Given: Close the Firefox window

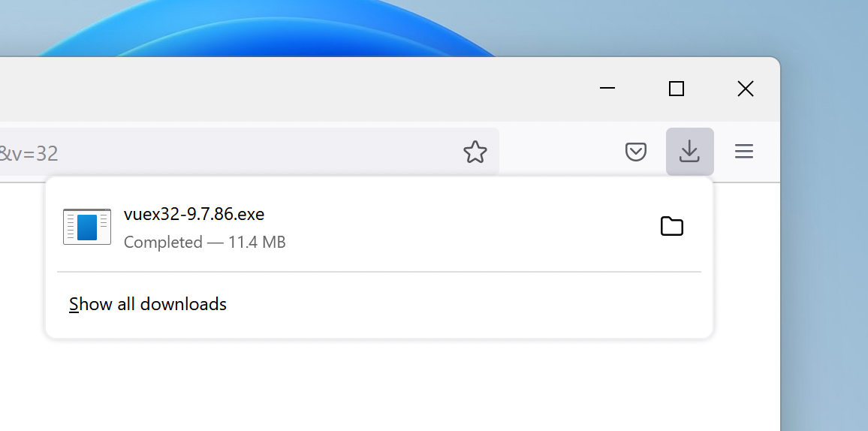Looking at the screenshot, I should [746, 89].
